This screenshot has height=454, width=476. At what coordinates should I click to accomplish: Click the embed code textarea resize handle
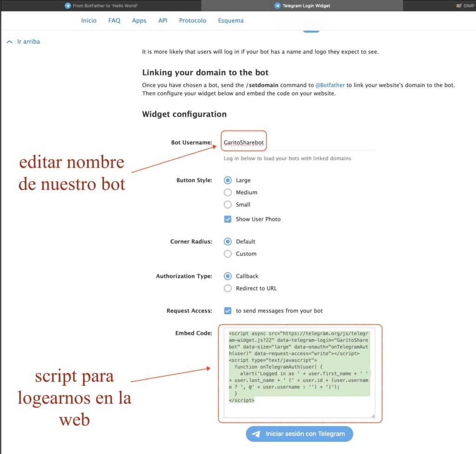point(373,416)
